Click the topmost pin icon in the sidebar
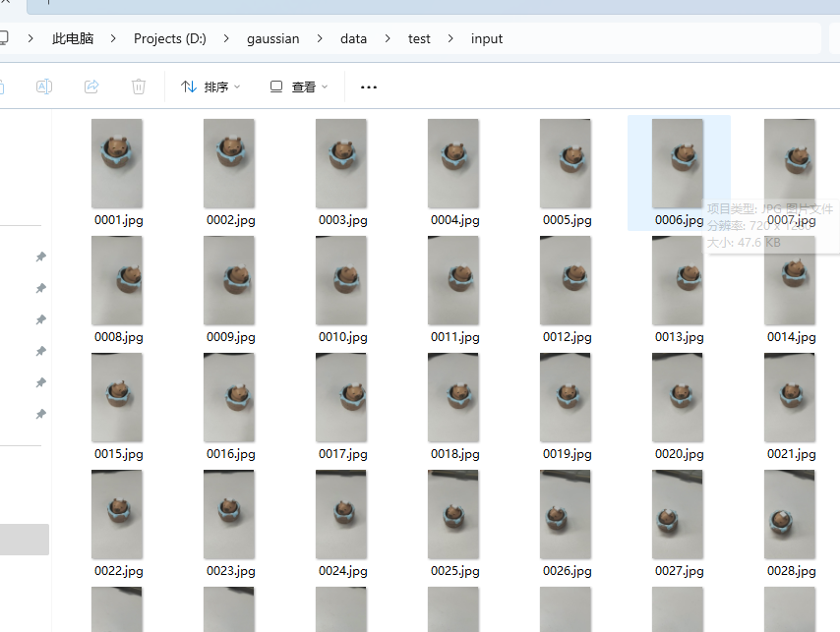This screenshot has width=840, height=632. [40, 258]
